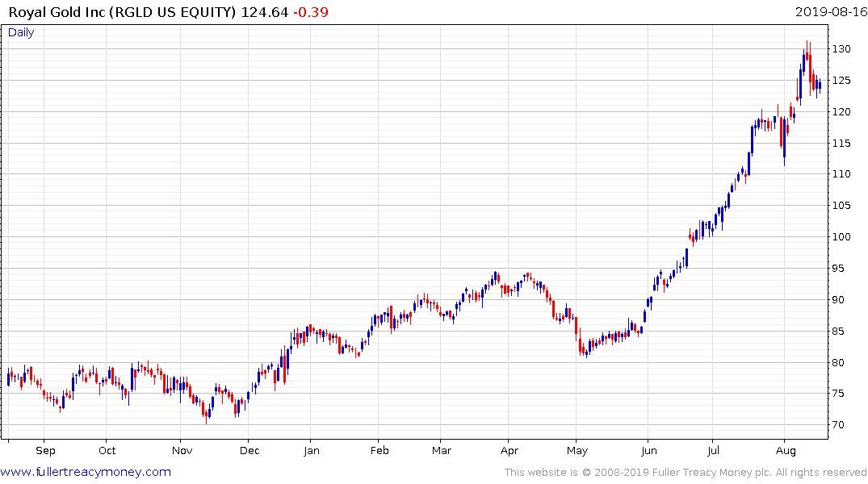
Task: Click the 130 price axis label
Action: [x=841, y=49]
